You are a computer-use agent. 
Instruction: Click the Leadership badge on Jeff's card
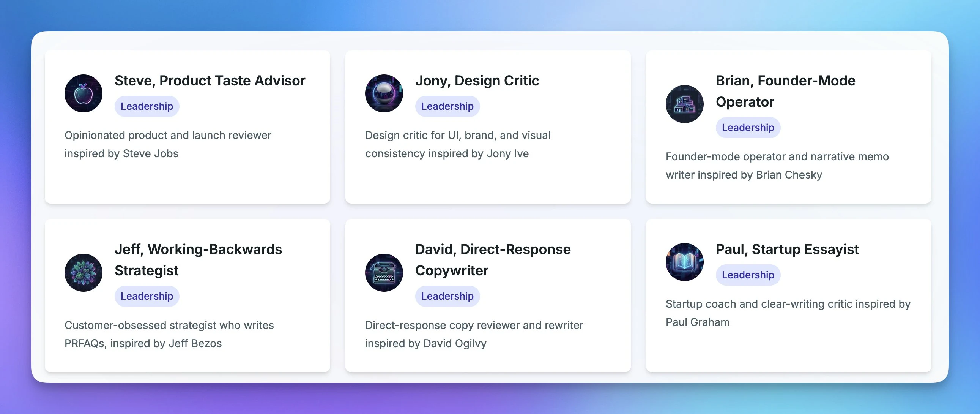(147, 296)
